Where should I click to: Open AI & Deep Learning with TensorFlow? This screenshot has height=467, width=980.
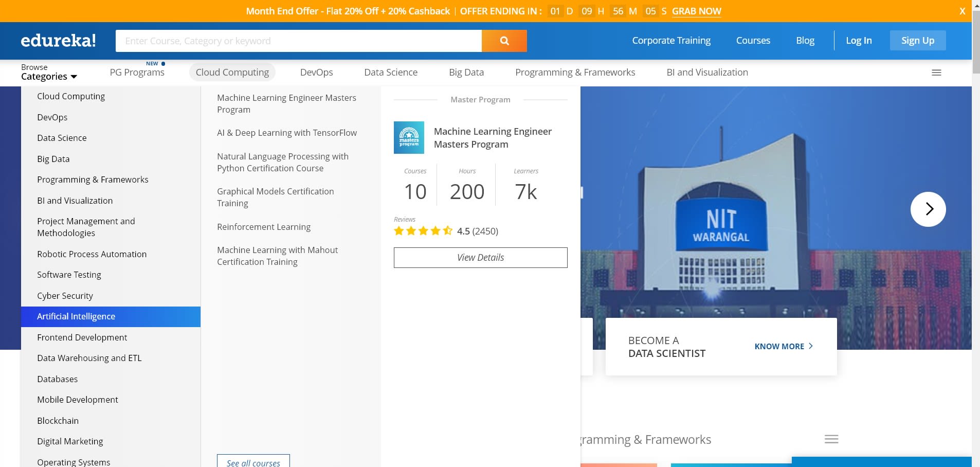point(286,133)
